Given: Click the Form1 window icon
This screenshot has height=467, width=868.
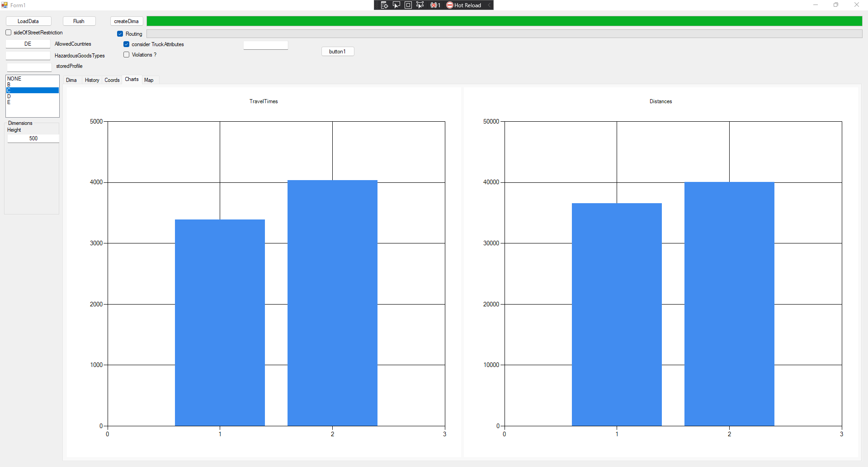Looking at the screenshot, I should tap(5, 5).
